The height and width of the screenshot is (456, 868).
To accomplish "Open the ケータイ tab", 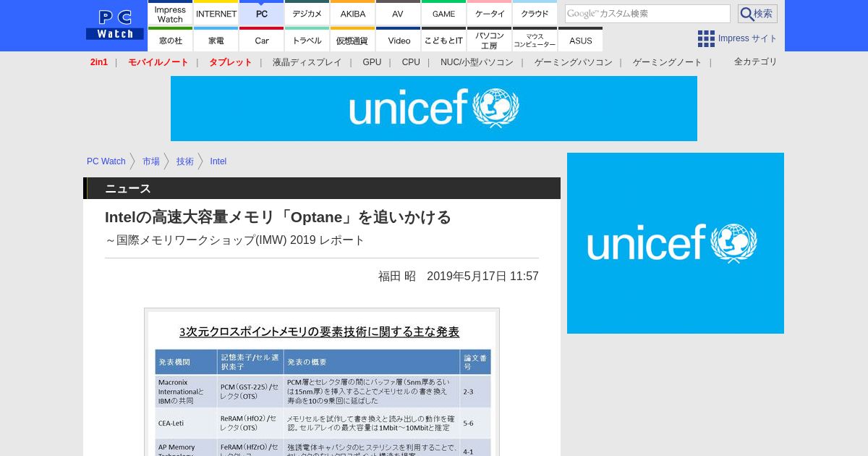I will tap(490, 12).
